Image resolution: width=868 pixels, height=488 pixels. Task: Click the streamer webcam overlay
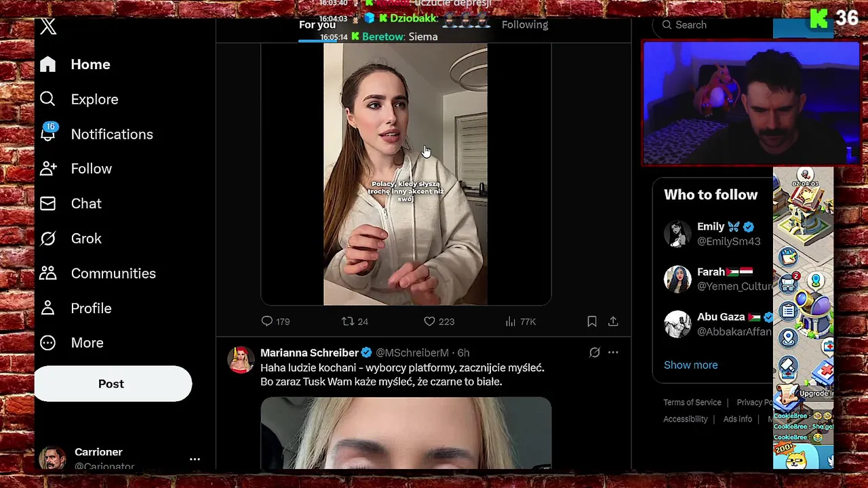[x=751, y=104]
